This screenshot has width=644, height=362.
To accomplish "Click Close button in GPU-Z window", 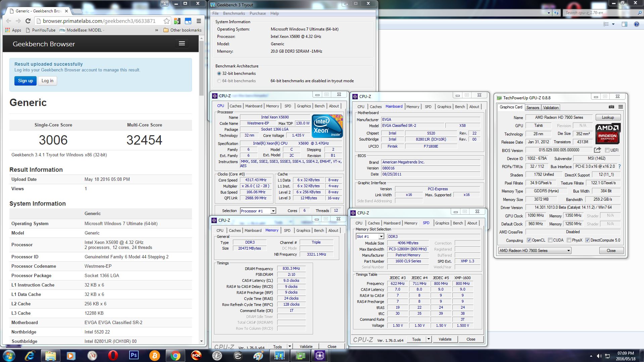I will point(611,251).
